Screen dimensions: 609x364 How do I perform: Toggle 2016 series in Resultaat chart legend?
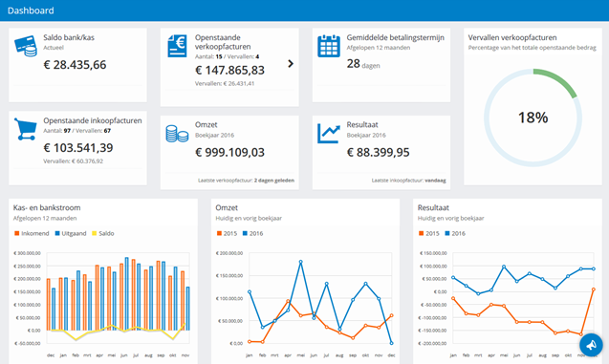(x=455, y=233)
